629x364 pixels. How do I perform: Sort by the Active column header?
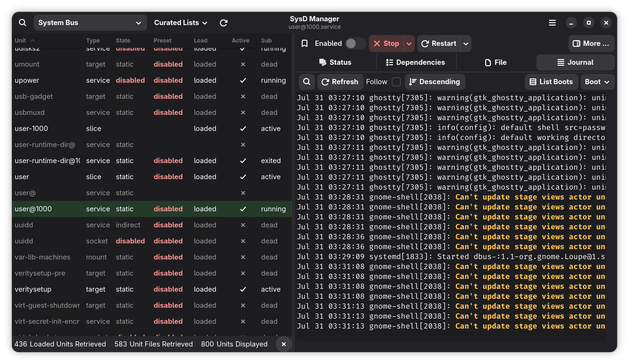click(241, 41)
